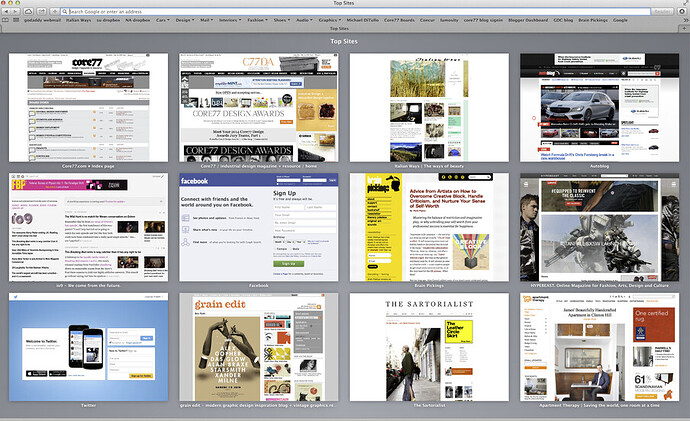This screenshot has height=421, width=690.
Task: Go forward with the Forward arrow button
Action: pos(15,11)
